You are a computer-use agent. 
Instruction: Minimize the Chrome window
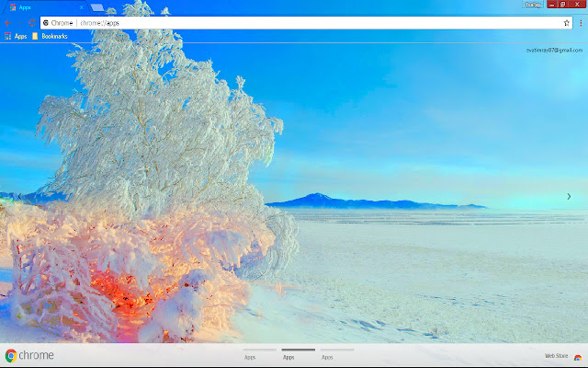coord(551,5)
